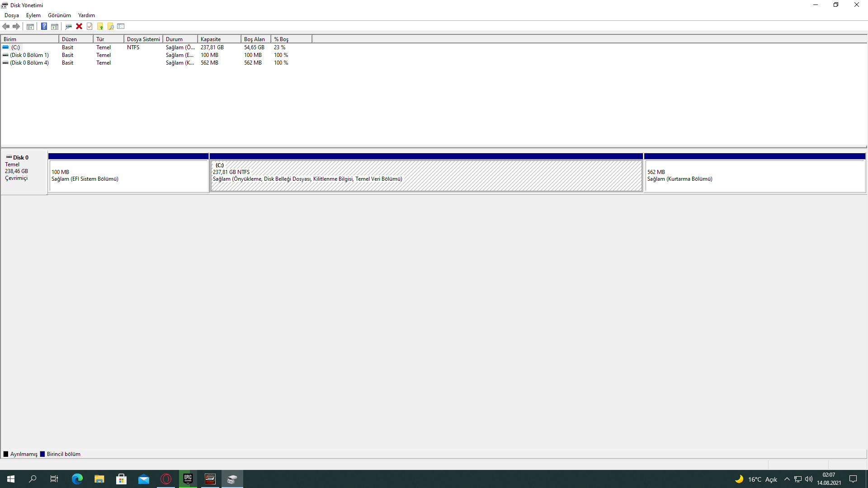Screen dimensions: 868x488
Task: Click the blue Birincil bölüm legend swatch
Action: click(42, 454)
